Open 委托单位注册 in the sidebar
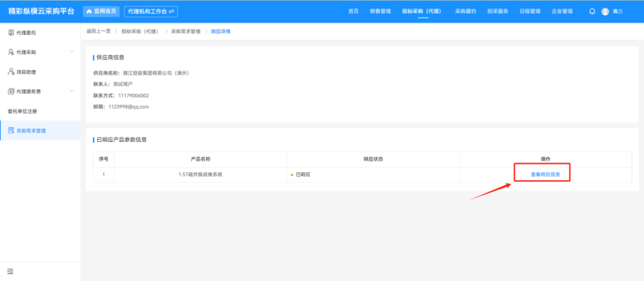The height and width of the screenshot is (281, 644). 40,111
